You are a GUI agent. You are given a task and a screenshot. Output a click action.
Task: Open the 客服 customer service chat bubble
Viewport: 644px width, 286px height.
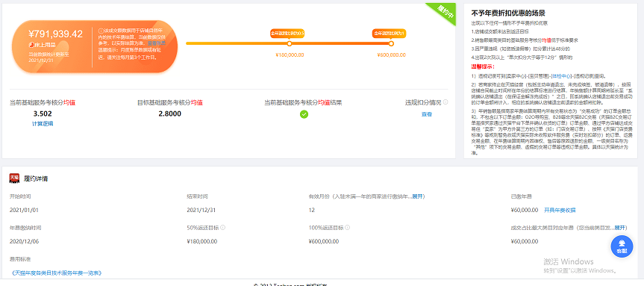pos(622,246)
